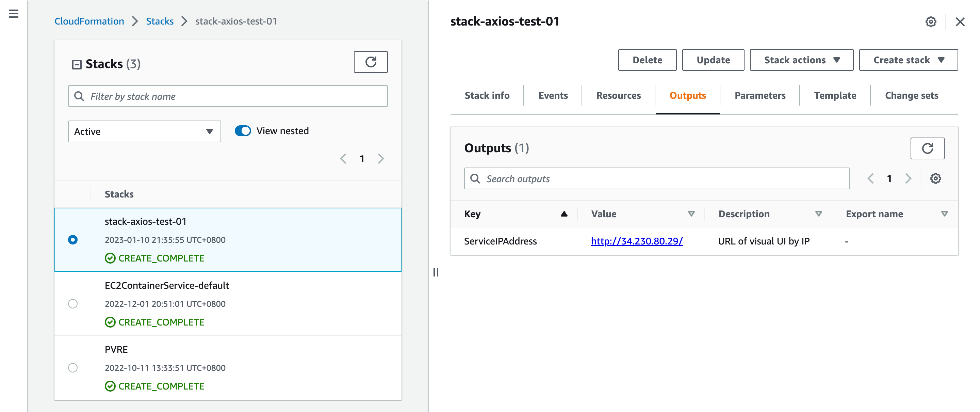
Task: Open the Stacks breadcrumb link
Action: click(x=160, y=21)
